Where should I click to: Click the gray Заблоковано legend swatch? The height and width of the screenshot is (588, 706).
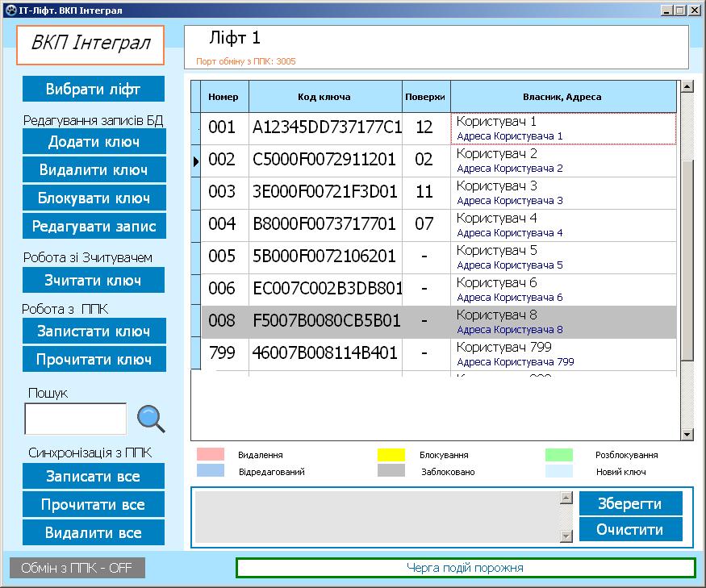391,470
